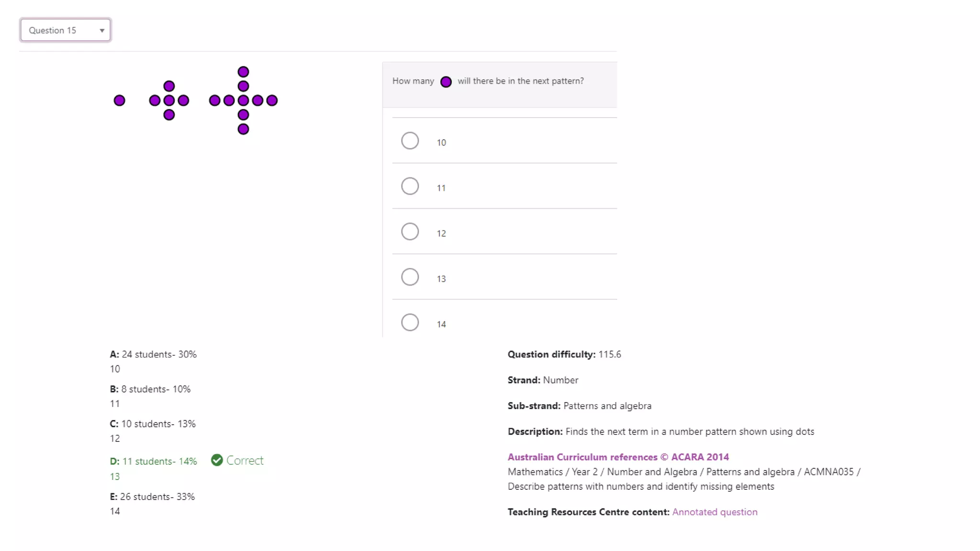Click the center dot of the five-dot cross

point(169,100)
